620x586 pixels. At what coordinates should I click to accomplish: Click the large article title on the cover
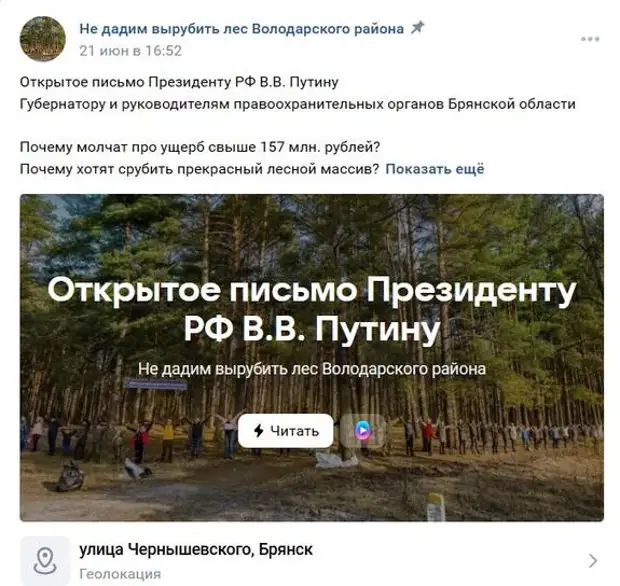(x=312, y=309)
